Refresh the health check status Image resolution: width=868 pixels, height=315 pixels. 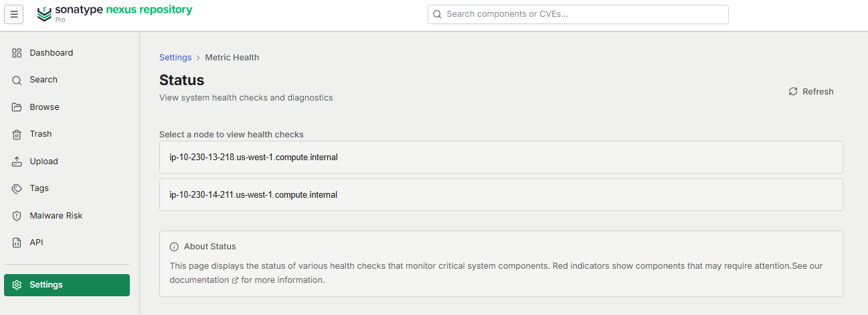(x=811, y=92)
